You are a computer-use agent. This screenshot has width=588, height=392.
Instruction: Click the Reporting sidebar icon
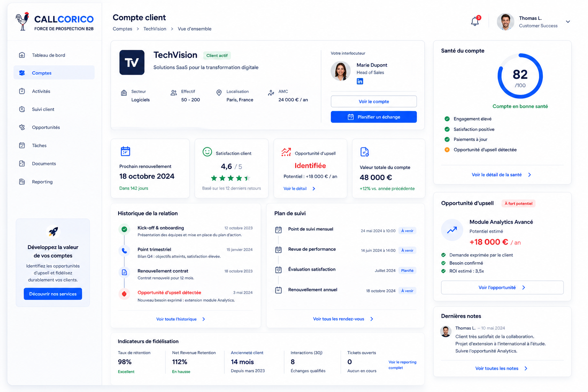pyautogui.click(x=22, y=181)
